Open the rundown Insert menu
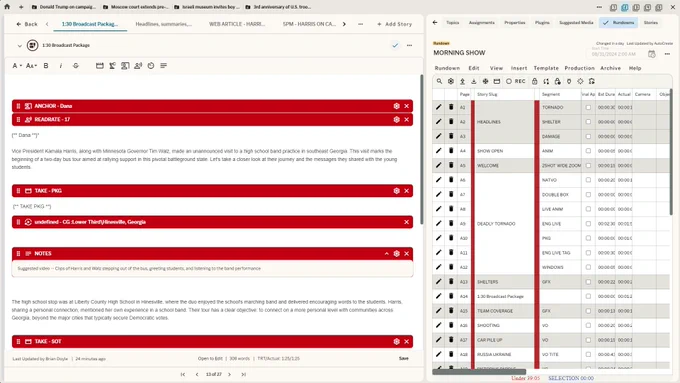 click(519, 68)
